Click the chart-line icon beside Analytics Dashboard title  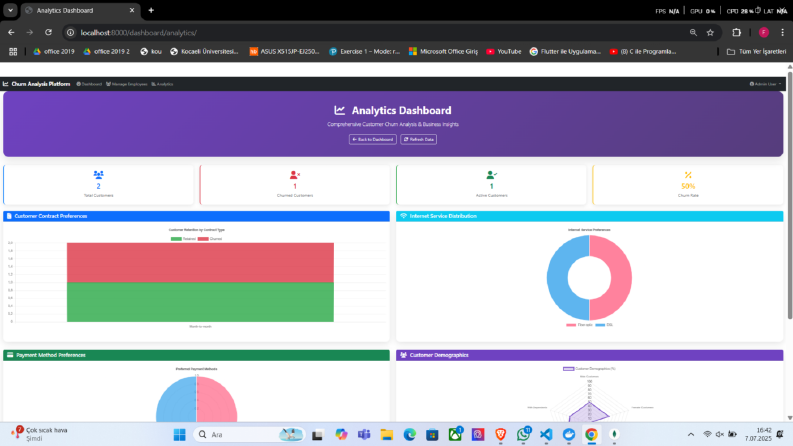click(x=339, y=110)
